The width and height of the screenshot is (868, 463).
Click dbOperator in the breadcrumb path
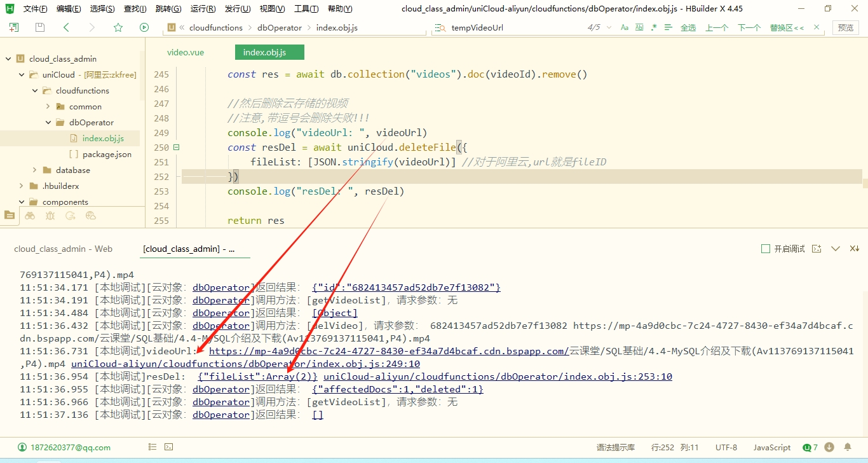[x=280, y=28]
